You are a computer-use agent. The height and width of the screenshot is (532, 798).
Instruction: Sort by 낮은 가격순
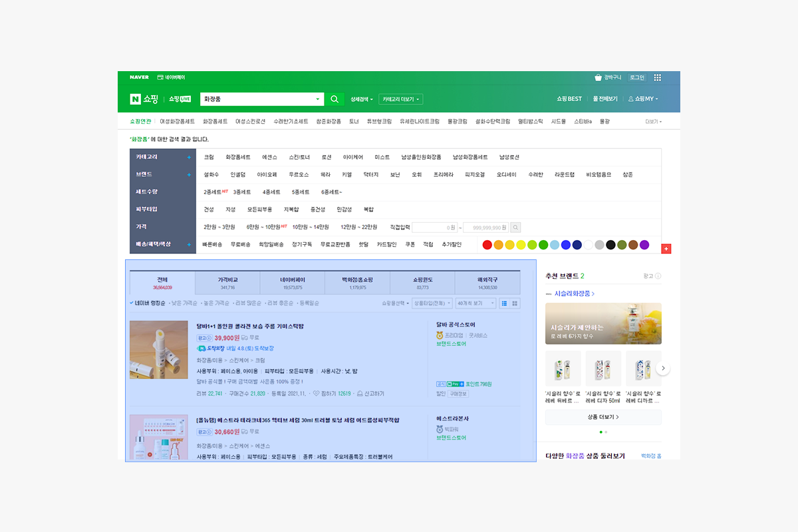coord(184,303)
